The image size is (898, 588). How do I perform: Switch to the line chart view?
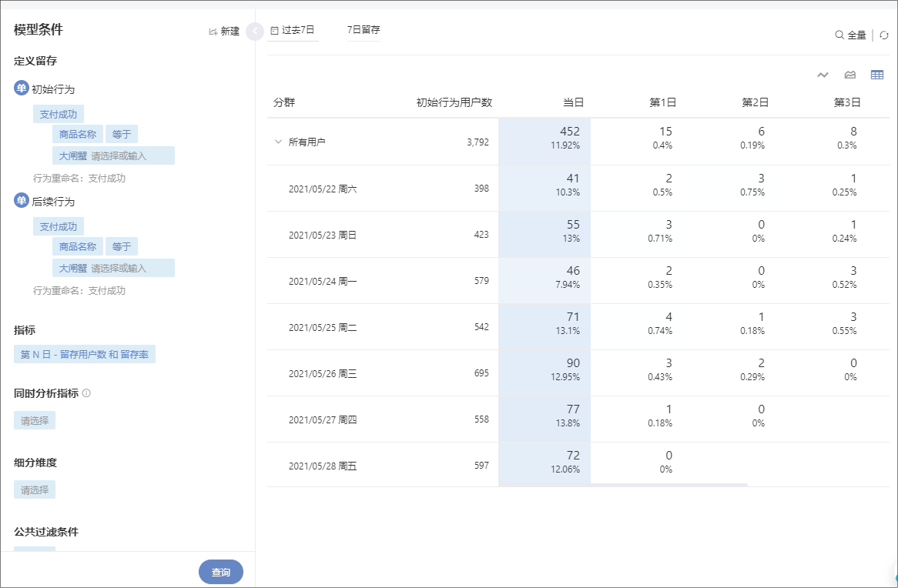[x=823, y=75]
